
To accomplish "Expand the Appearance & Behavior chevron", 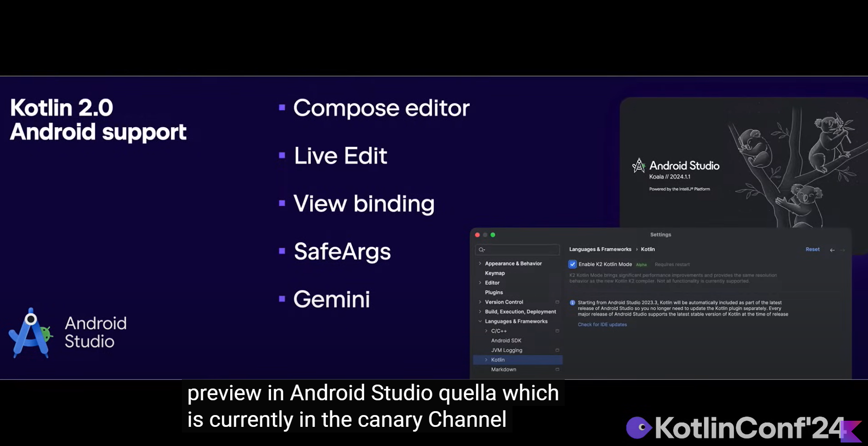I will [x=480, y=264].
